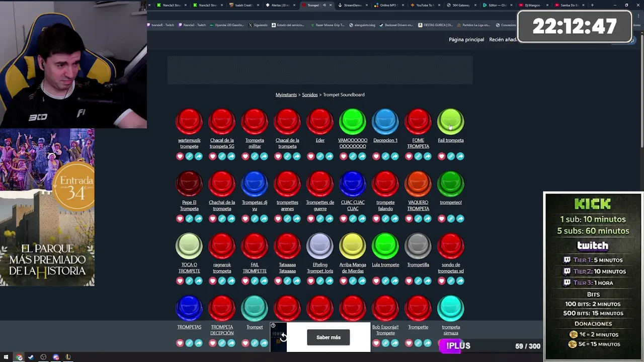Copy link for ragnarok trompeta

[x=222, y=281]
